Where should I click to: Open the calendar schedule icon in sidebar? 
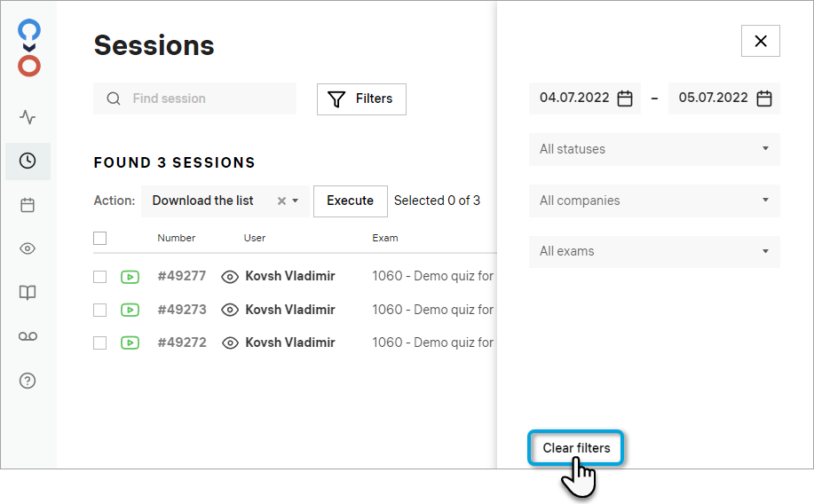coord(28,205)
